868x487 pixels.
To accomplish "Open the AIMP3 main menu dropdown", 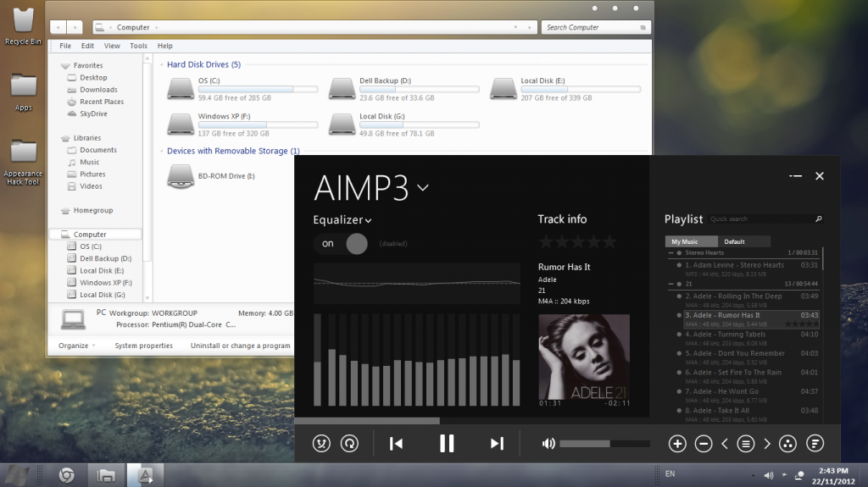I will (x=422, y=187).
